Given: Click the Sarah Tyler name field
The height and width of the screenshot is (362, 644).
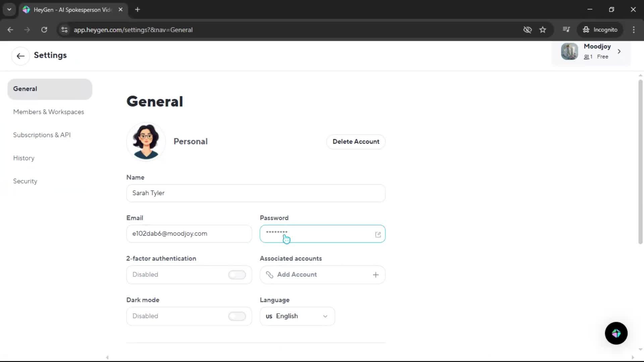Looking at the screenshot, I should point(256,193).
